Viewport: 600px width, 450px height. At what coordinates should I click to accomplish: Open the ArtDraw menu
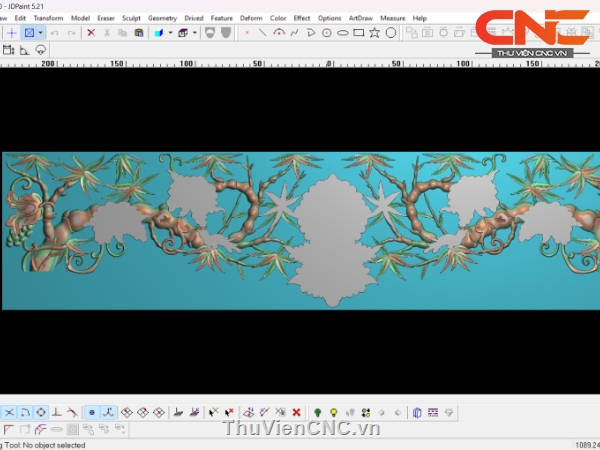pyautogui.click(x=360, y=18)
